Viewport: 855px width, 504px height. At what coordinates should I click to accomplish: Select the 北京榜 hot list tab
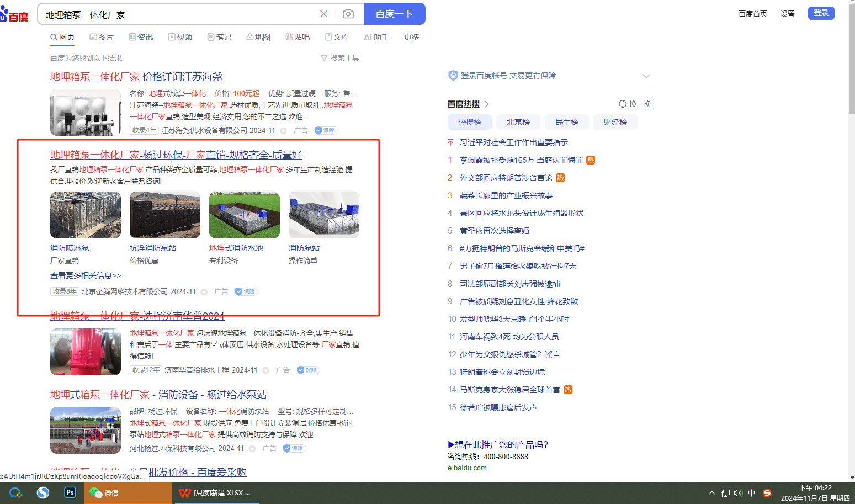[x=518, y=122]
